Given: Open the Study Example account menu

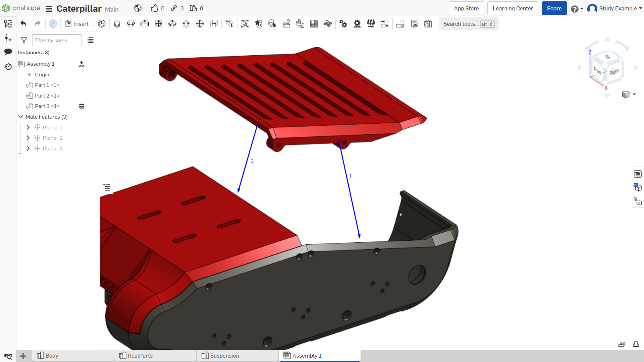Looking at the screenshot, I should coord(615,8).
